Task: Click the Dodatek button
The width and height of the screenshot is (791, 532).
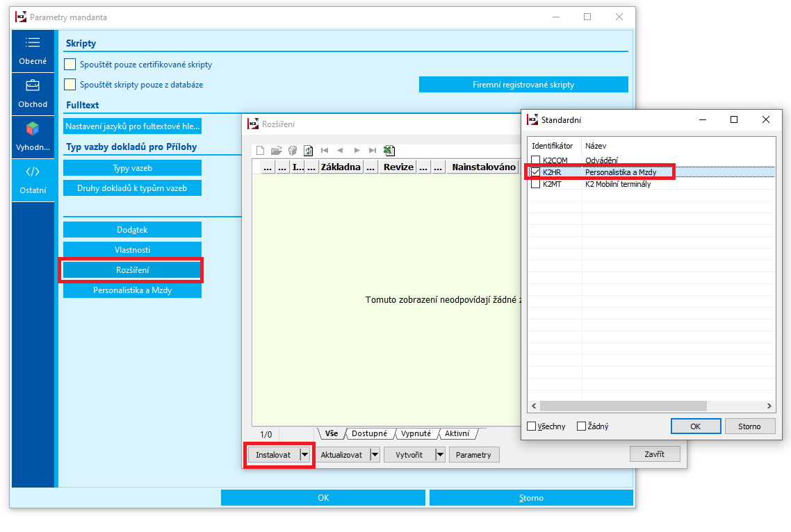Action: coord(132,229)
